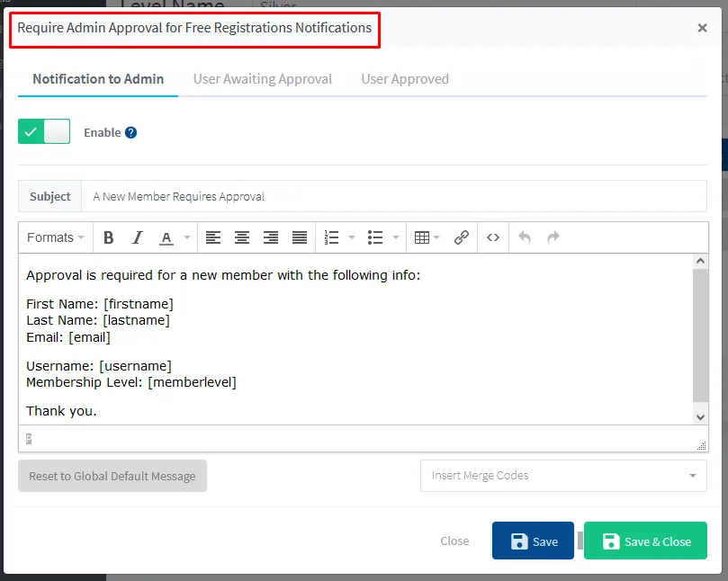Expand the text color picker arrow
Viewport: 728px width, 581px height.
(x=187, y=238)
